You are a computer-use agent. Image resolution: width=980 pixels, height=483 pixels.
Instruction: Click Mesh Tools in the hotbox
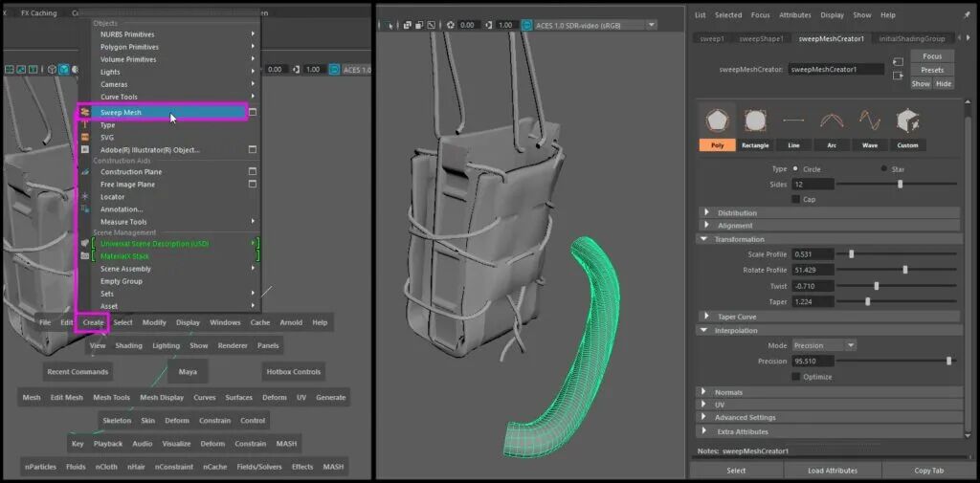point(112,397)
